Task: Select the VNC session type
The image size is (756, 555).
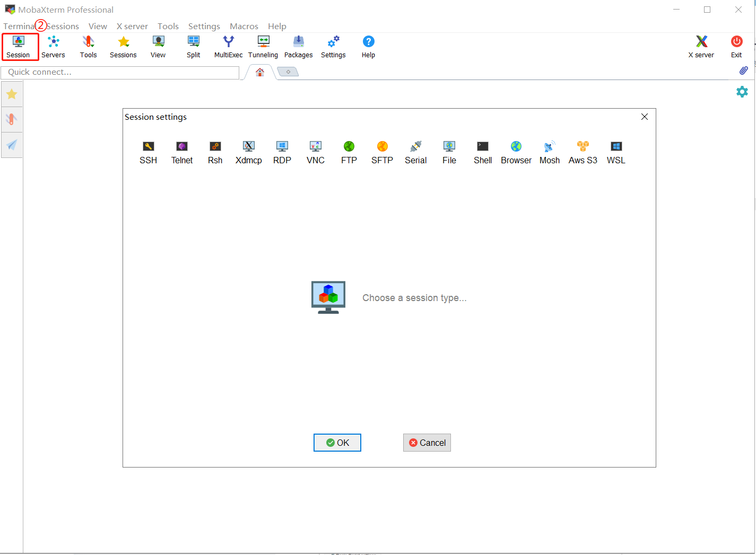Action: tap(316, 153)
